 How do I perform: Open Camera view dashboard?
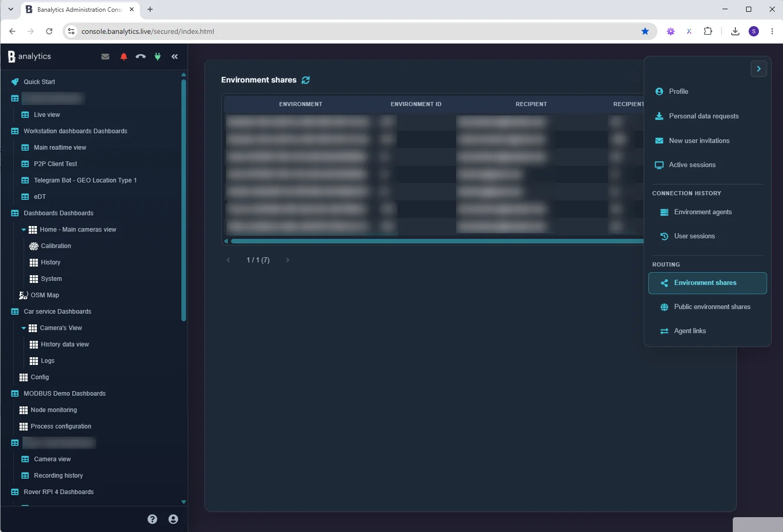52,459
